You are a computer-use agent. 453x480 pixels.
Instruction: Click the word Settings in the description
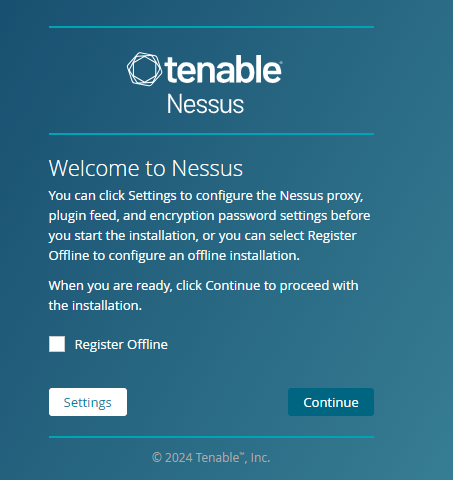[x=152, y=196]
